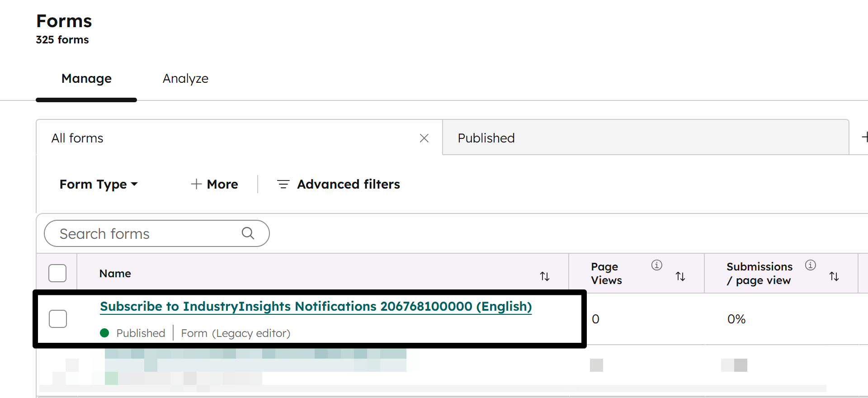Expand the Form Type filter chevron
This screenshot has width=868, height=398.
pos(135,185)
